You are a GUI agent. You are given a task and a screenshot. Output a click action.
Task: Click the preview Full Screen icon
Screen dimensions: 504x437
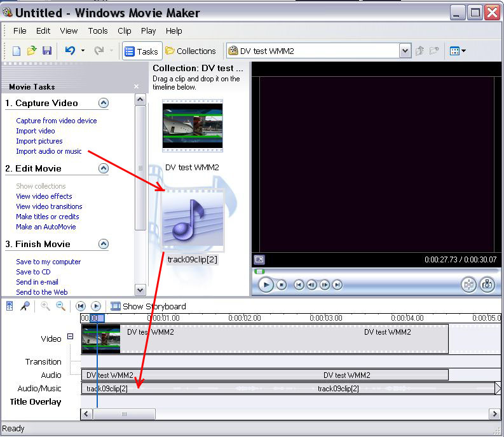click(259, 259)
